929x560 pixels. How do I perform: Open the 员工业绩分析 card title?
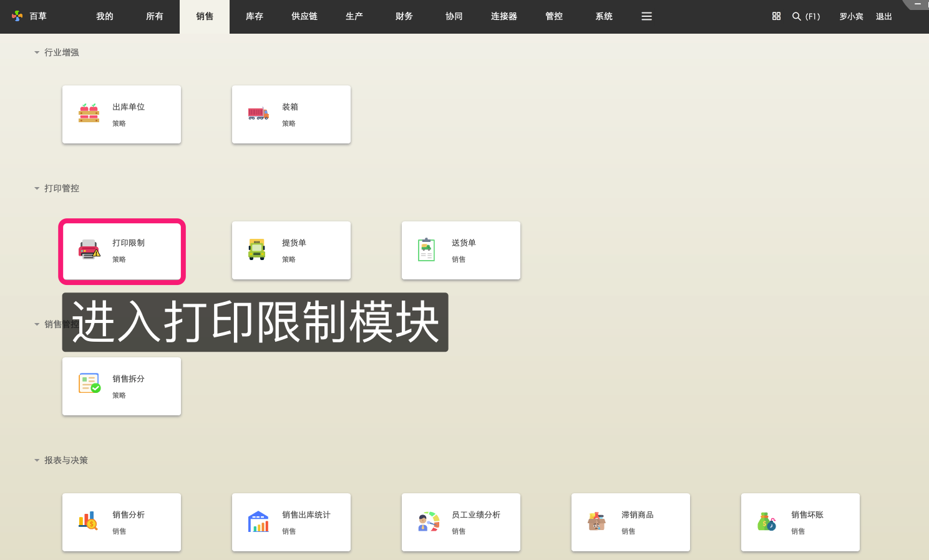tap(476, 514)
